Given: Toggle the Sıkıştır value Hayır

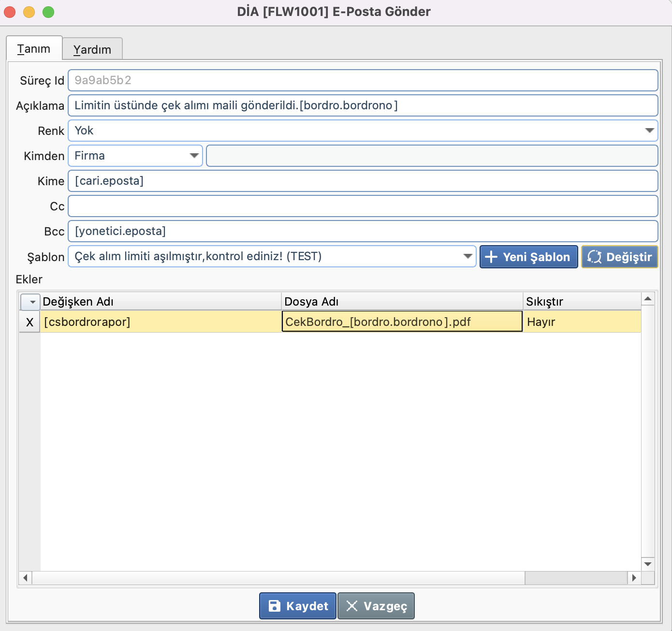Looking at the screenshot, I should point(580,322).
